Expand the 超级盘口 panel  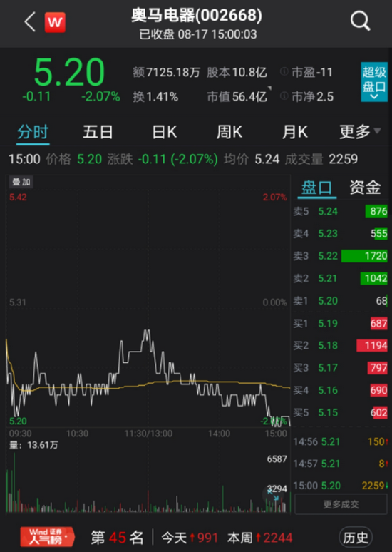pos(374,82)
